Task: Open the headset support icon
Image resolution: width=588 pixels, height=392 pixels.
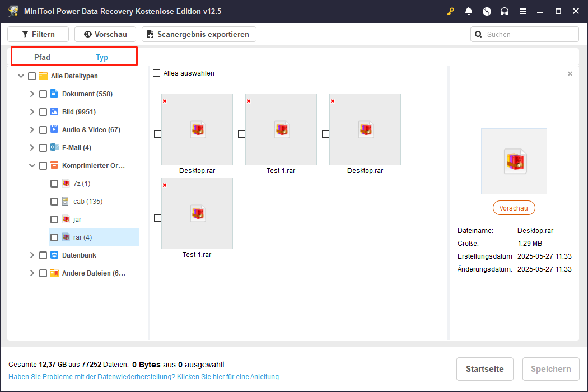Action: [x=505, y=11]
